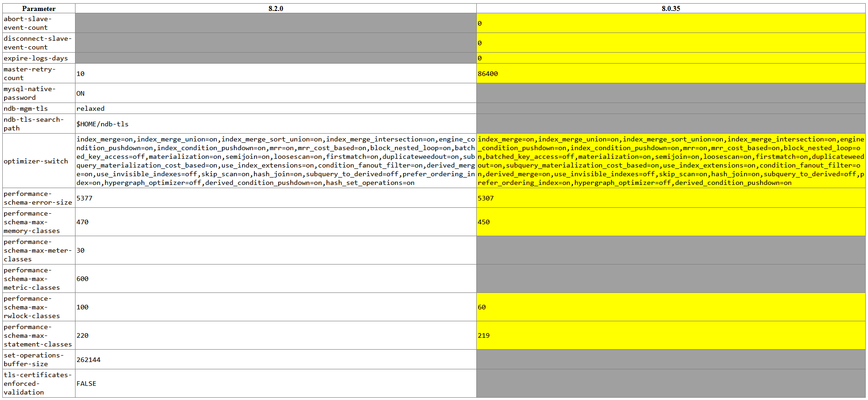
Task: Select the set-operations-buffer-size parameter name
Action: (x=33, y=359)
